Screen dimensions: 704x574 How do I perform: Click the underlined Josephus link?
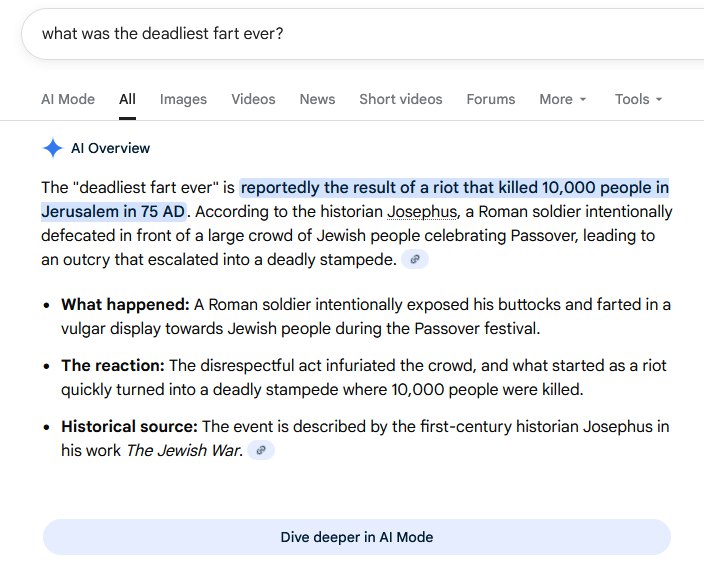[x=422, y=212]
